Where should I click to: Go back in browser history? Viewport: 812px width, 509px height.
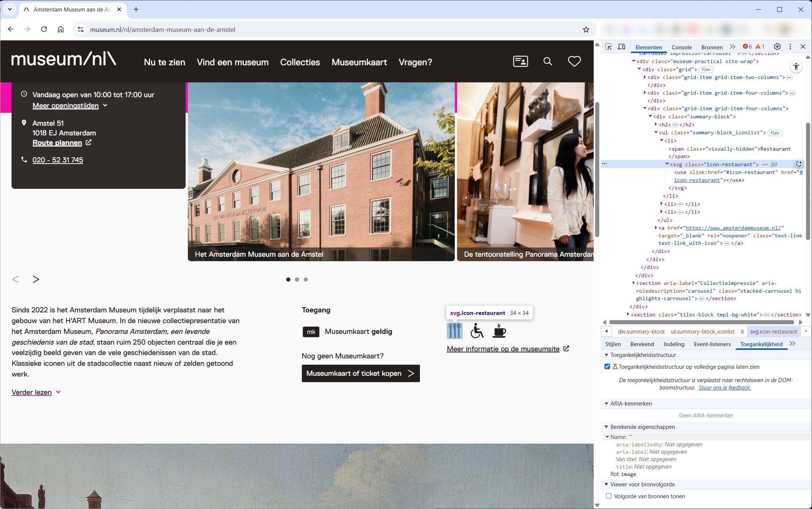coord(10,29)
